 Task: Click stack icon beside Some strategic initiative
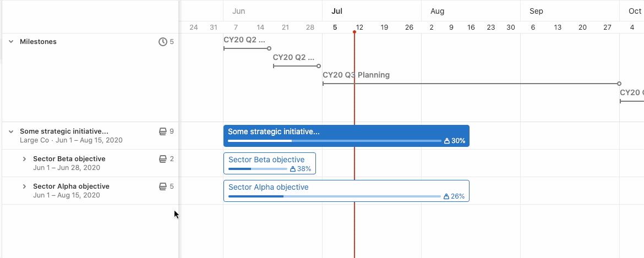coord(162,131)
